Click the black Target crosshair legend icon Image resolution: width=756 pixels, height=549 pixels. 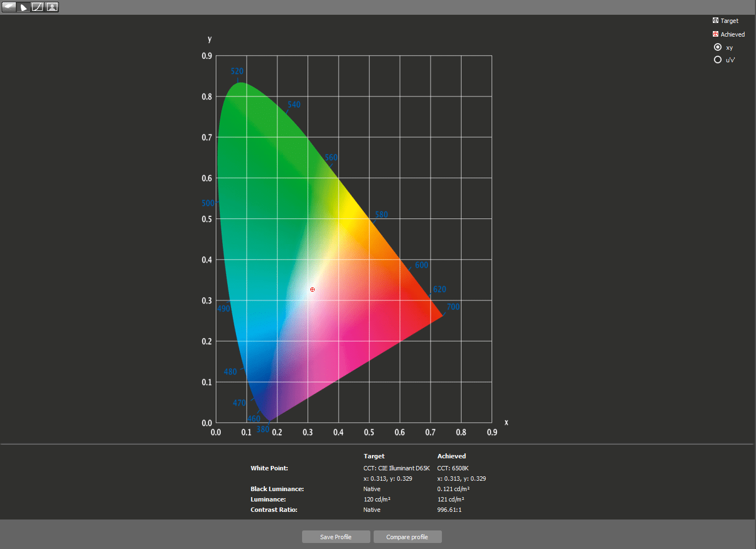tap(716, 21)
